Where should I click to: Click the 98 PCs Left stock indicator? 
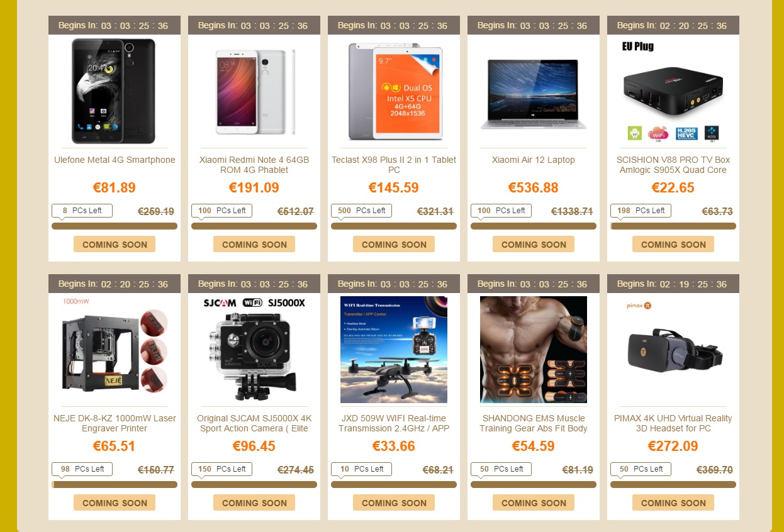pyautogui.click(x=82, y=469)
